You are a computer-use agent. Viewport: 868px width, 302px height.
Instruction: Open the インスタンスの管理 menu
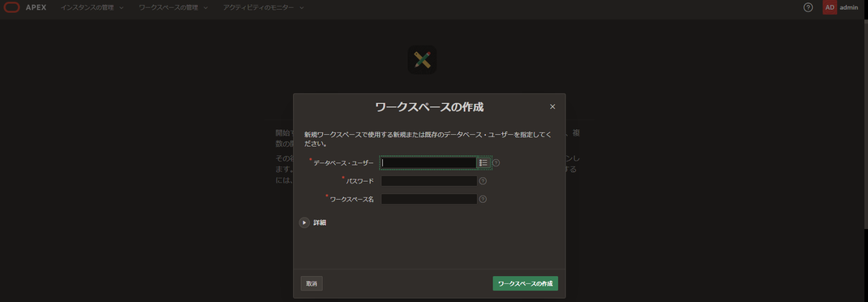pyautogui.click(x=92, y=7)
